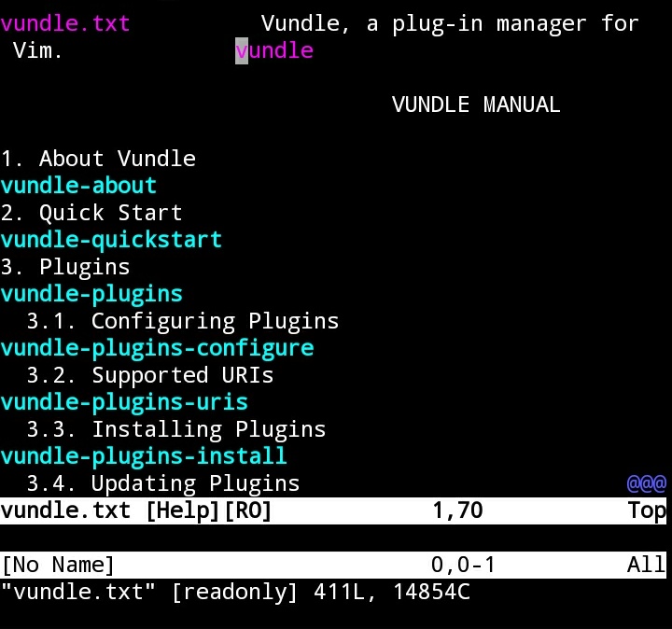The image size is (672, 629).
Task: Click the 'VUNDLE MANUAL' heading
Action: 476,105
